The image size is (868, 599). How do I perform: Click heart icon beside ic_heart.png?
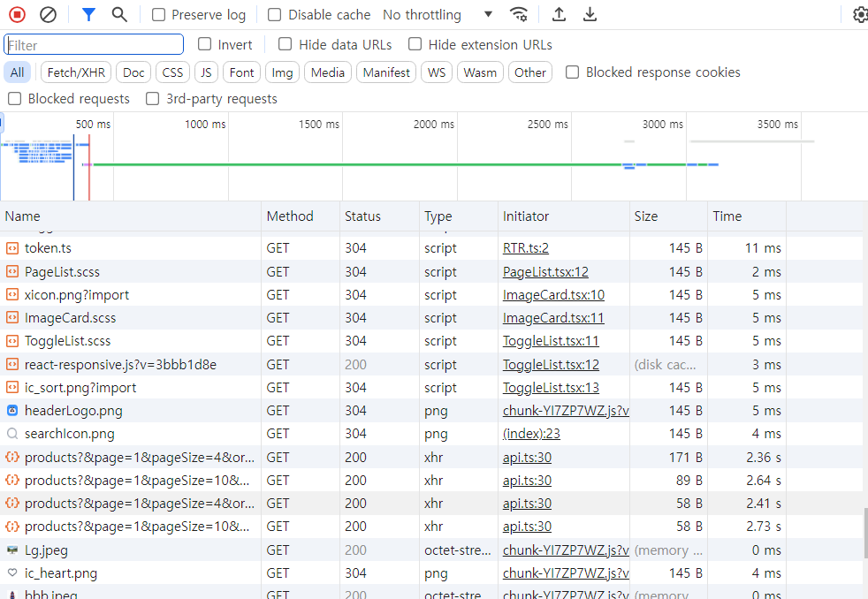coord(12,573)
